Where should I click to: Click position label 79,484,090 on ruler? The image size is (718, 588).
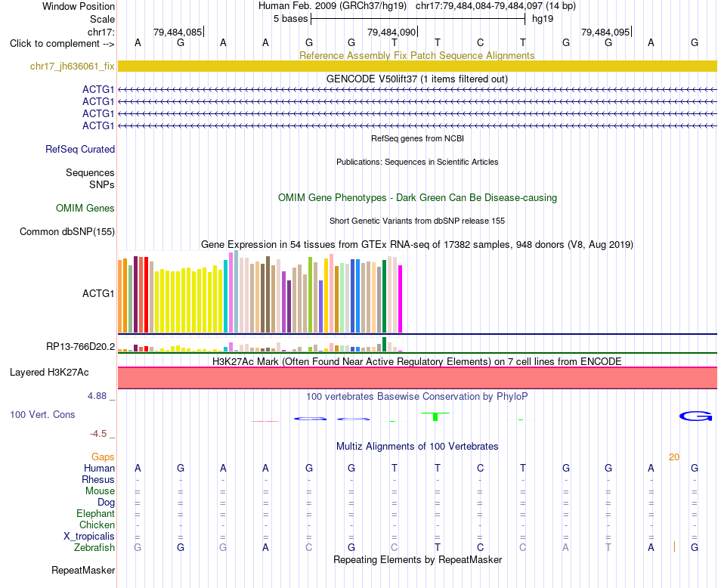click(391, 32)
